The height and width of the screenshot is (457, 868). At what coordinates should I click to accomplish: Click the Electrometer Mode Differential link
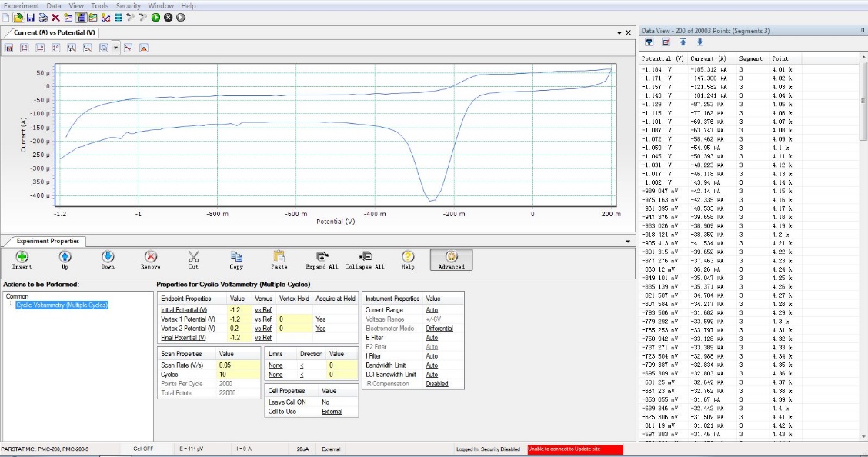point(439,328)
